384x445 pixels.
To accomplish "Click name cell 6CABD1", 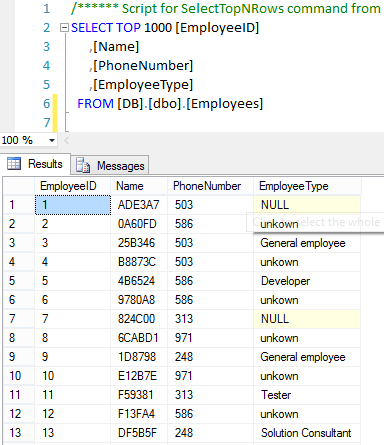I will (139, 338).
